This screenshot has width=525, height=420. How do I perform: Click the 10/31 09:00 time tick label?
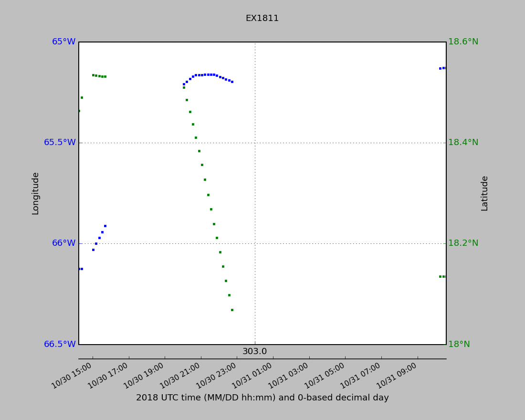397,376
